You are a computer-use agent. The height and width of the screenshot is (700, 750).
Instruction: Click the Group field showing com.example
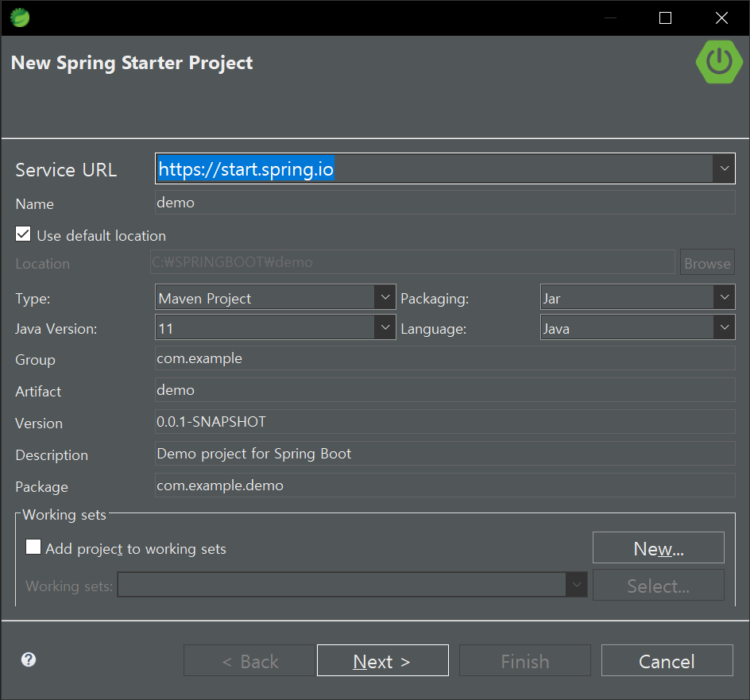pyautogui.click(x=445, y=358)
